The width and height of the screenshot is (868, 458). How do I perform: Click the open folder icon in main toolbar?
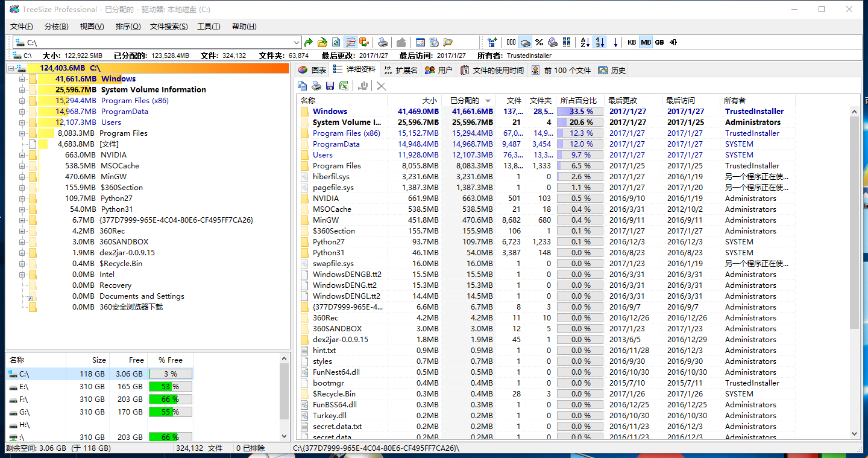(x=322, y=42)
